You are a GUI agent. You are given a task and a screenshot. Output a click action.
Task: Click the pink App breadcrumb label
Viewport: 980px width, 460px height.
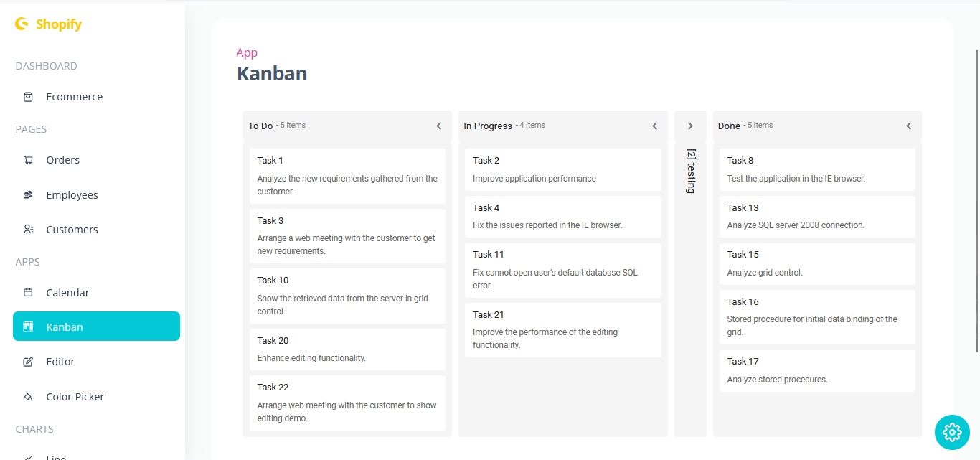point(247,52)
